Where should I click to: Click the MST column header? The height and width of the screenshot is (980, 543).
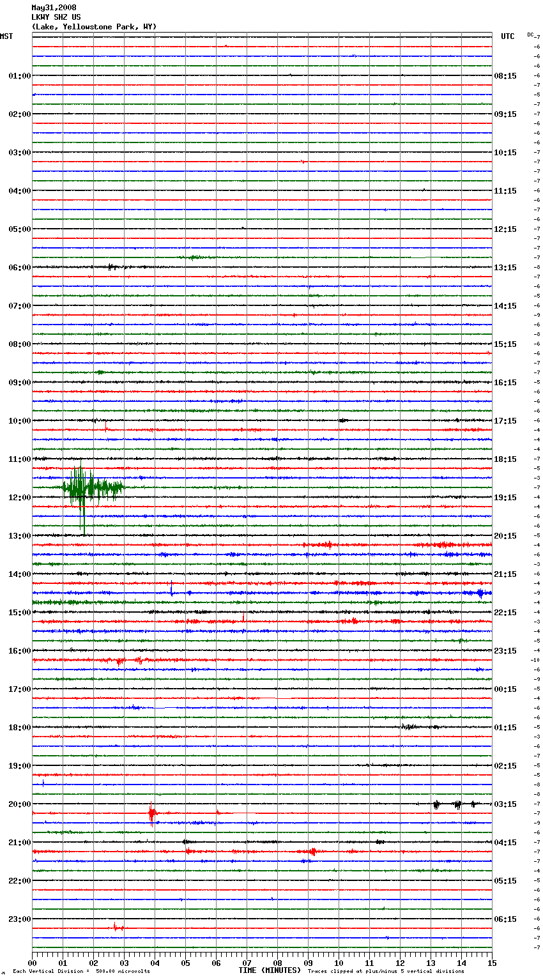coord(6,36)
